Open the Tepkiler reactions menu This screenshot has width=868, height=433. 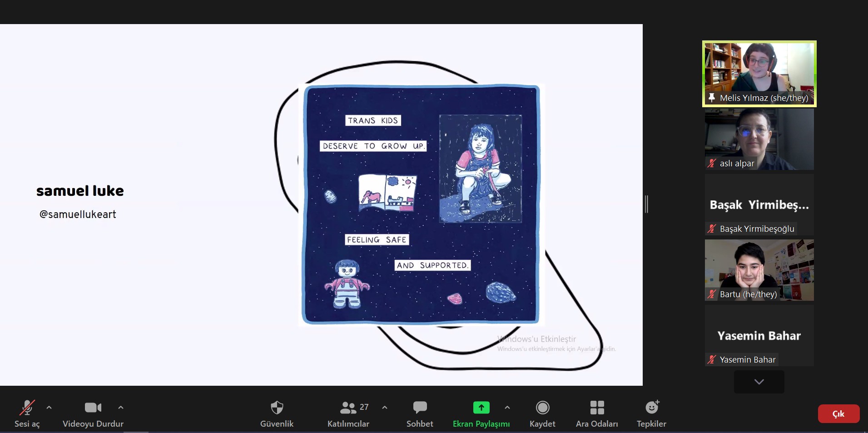click(651, 408)
